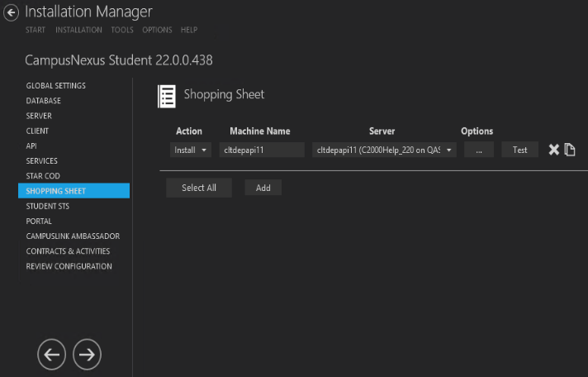588x377 pixels.
Task: Click the Machine Name field cltdepapi11
Action: click(262, 150)
